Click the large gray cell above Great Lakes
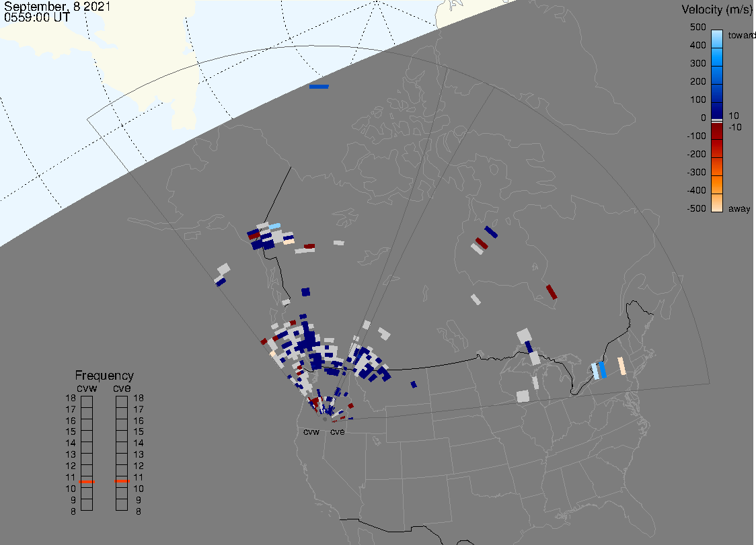The image size is (756, 545). click(524, 335)
